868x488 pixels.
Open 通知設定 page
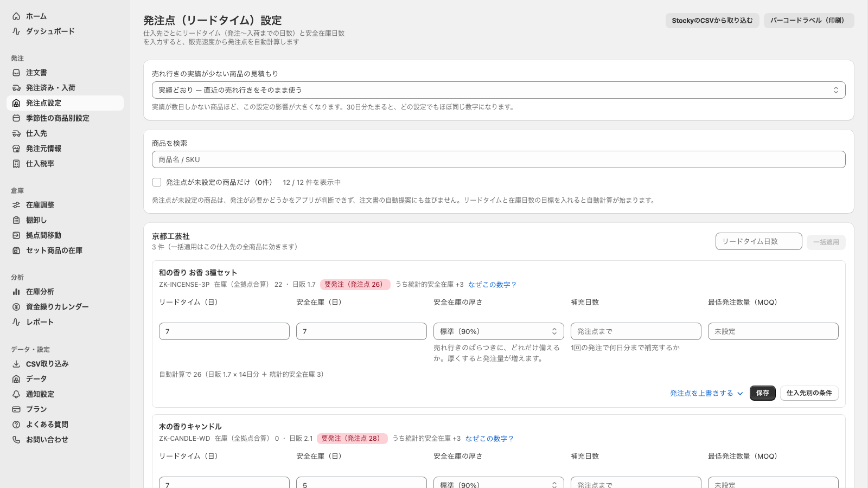pos(65,394)
